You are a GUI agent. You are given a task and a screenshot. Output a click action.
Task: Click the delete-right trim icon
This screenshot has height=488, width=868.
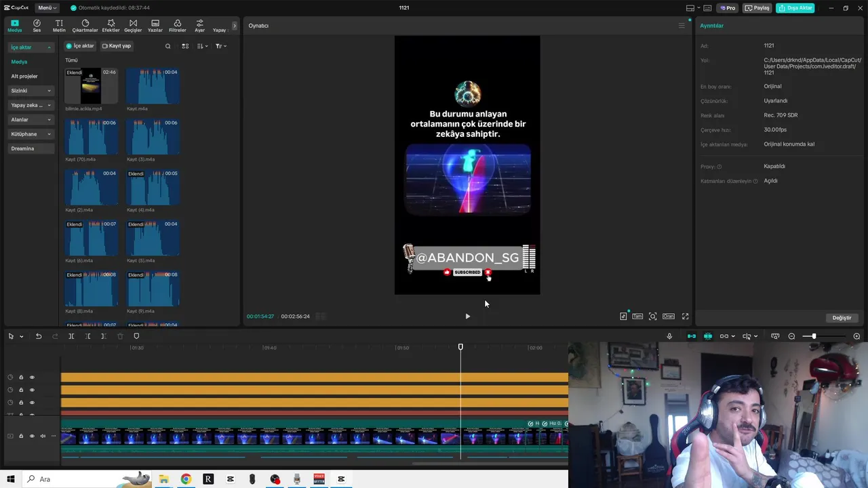tap(103, 336)
